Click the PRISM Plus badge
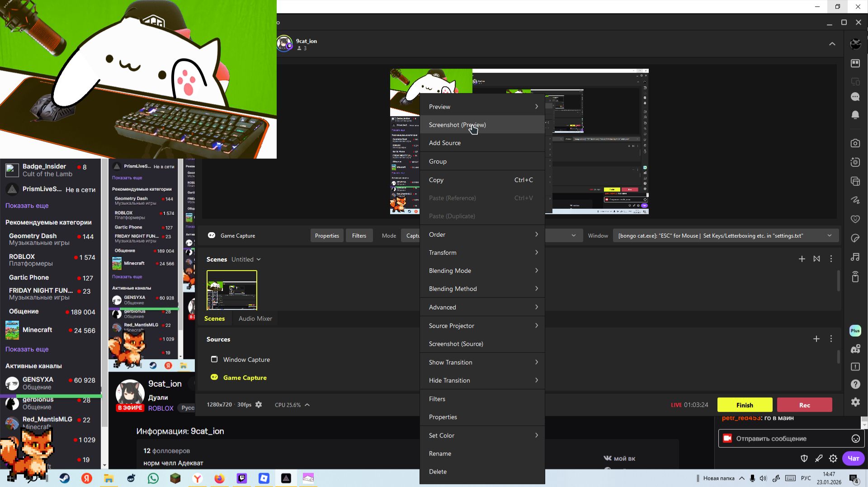Screen dimensions: 868x487 click(855, 331)
